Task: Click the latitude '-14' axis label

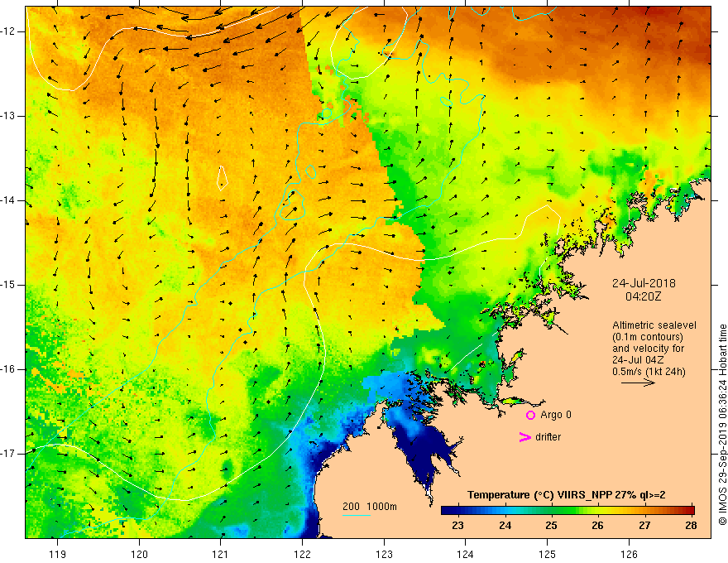Action: (x=8, y=200)
